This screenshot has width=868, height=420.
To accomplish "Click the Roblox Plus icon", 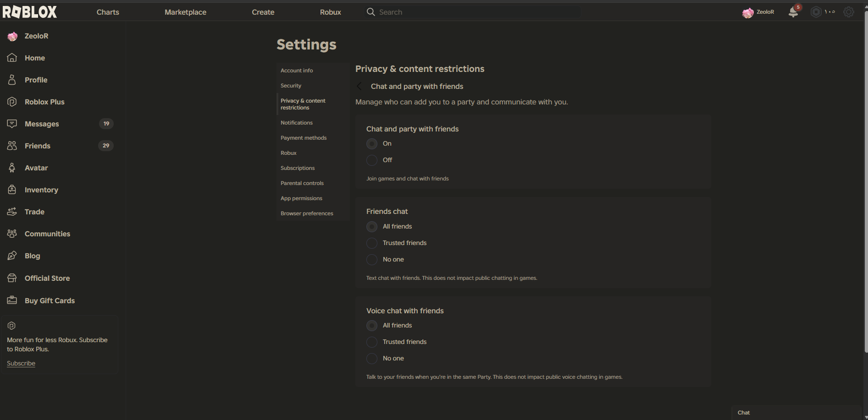I will click(12, 102).
